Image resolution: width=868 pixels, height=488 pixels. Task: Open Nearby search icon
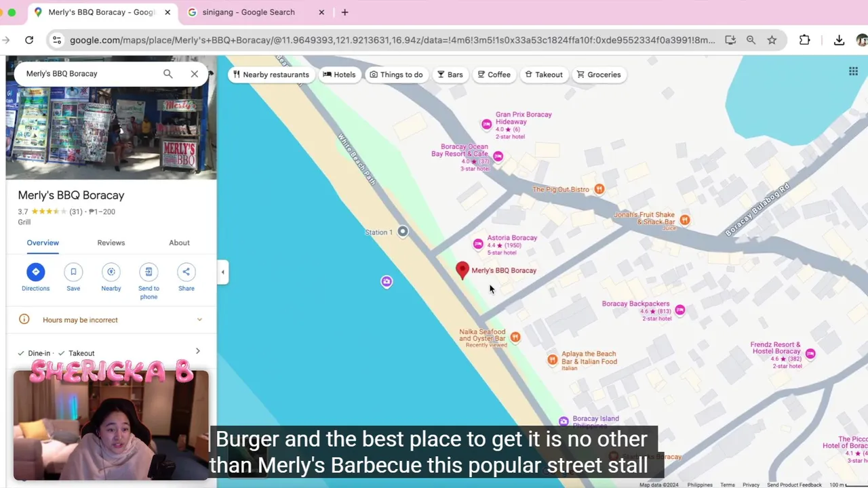coord(111,272)
